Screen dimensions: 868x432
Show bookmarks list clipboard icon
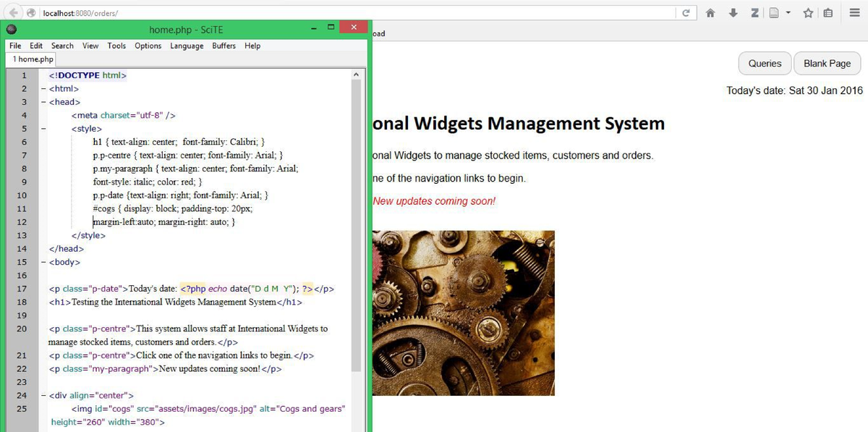coord(827,13)
